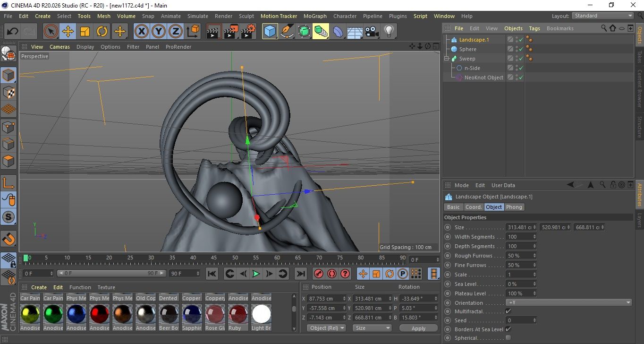Toggle n-Side enabled checkmark
The image size is (644, 344).
click(x=521, y=68)
